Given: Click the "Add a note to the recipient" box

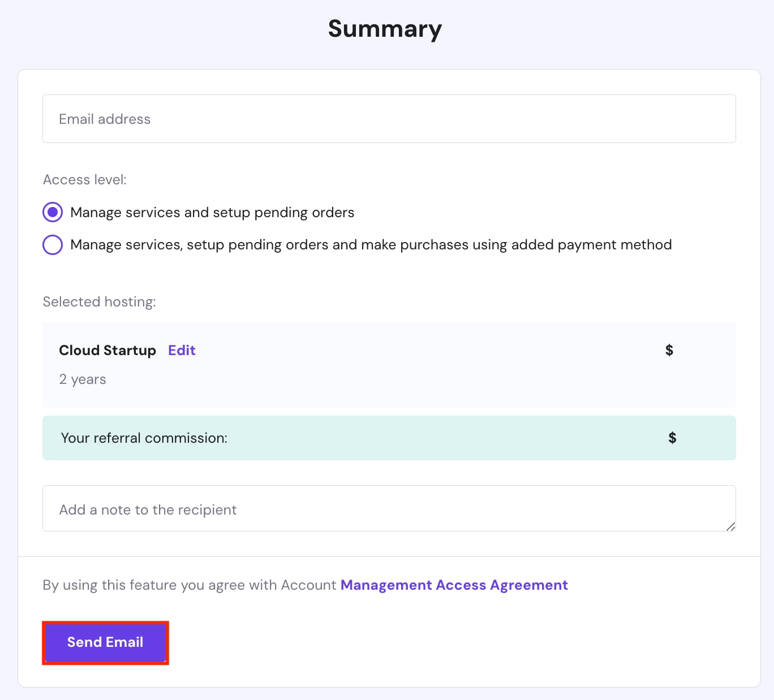Looking at the screenshot, I should tap(389, 508).
